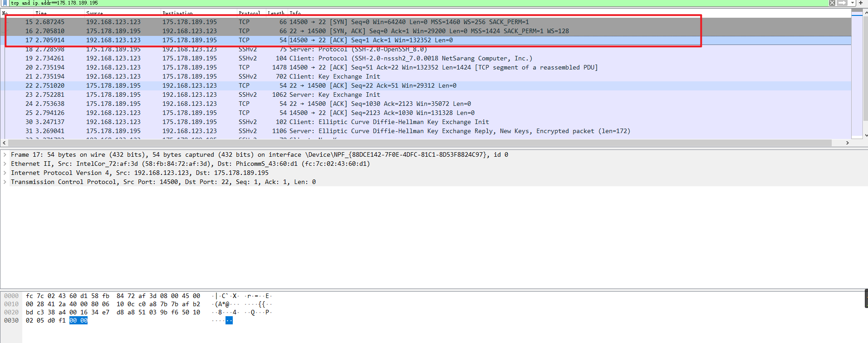868x343 pixels.
Task: Click hex dump offset 0000 row
Action: (11, 296)
